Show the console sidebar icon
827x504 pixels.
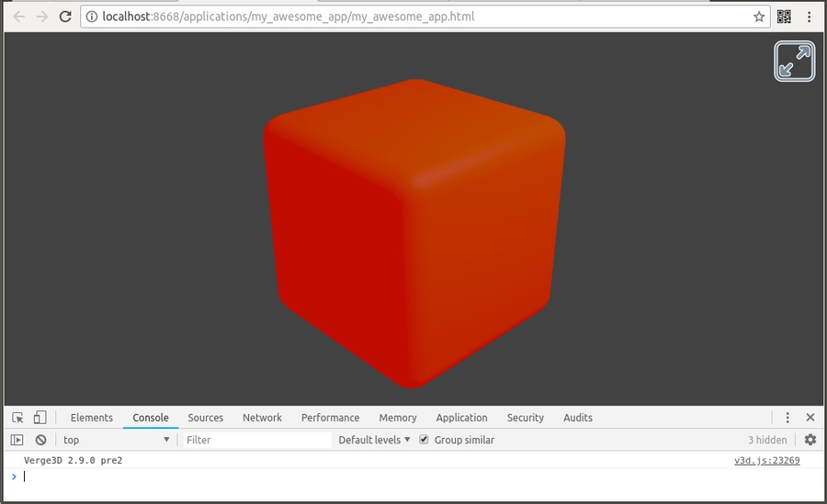(17, 440)
